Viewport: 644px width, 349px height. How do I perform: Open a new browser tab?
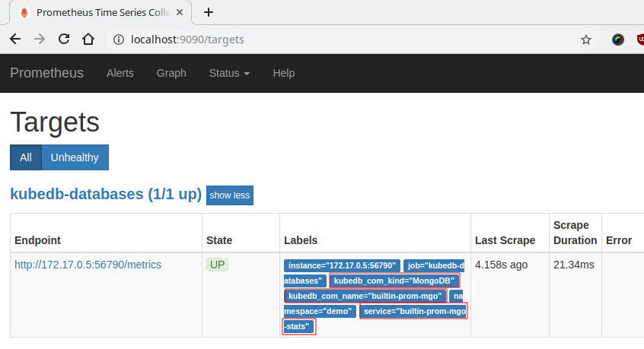[209, 12]
